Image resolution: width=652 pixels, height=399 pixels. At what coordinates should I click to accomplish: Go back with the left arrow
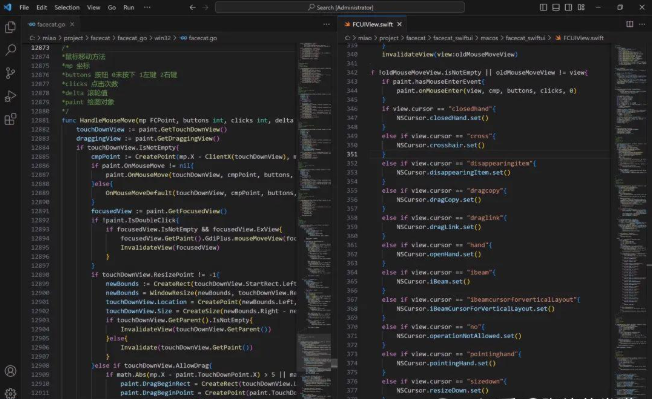pos(193,7)
